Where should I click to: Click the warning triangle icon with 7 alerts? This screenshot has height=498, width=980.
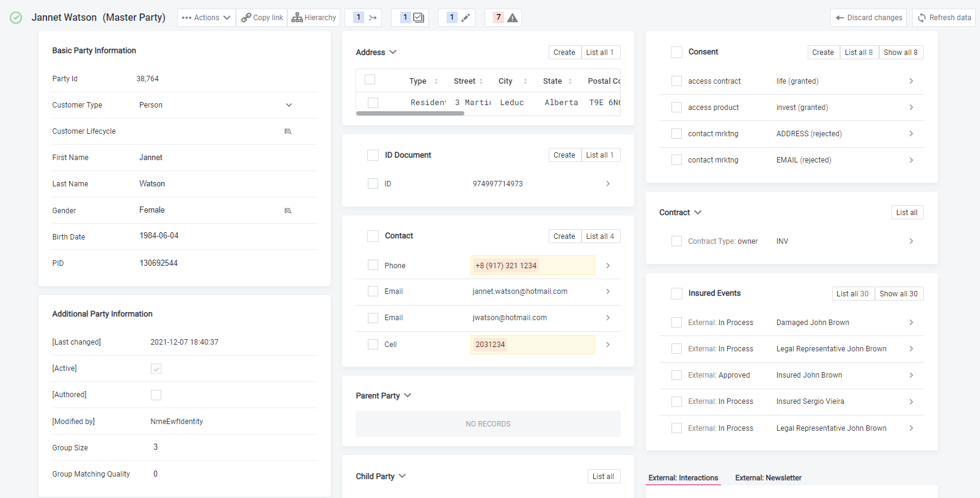pyautogui.click(x=512, y=18)
